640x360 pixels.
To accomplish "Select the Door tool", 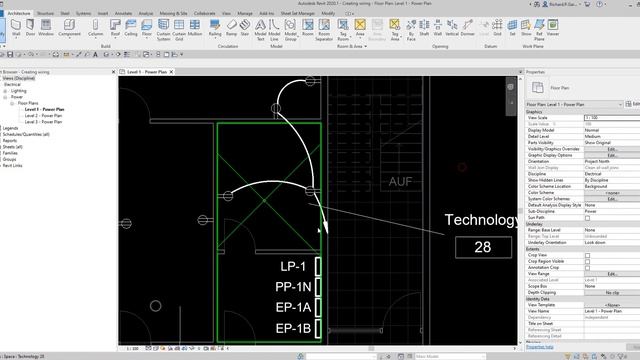I will 30,28.
